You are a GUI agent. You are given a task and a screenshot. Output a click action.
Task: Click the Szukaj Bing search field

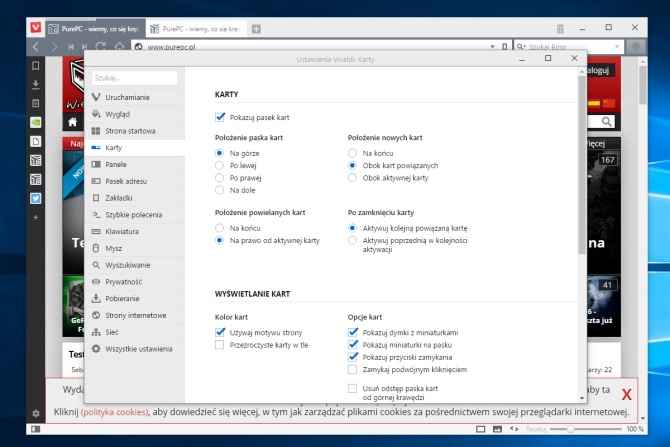(568, 47)
